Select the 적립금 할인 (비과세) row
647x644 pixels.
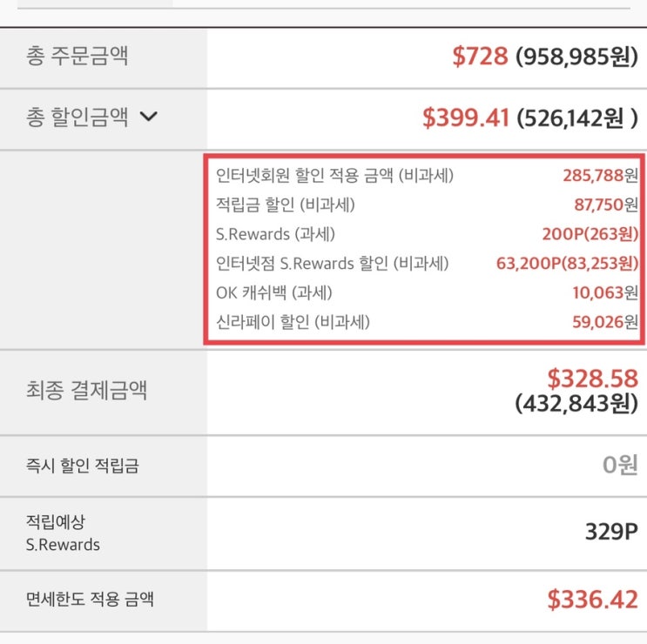coord(285,205)
